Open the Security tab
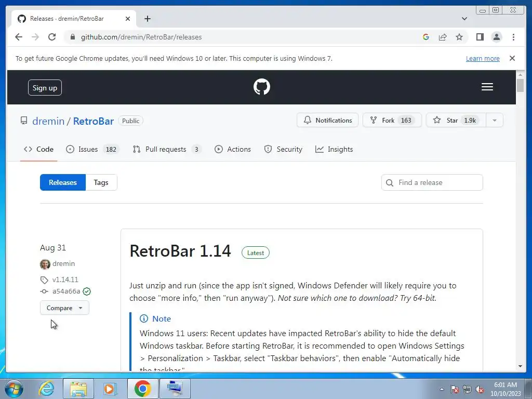 click(283, 149)
